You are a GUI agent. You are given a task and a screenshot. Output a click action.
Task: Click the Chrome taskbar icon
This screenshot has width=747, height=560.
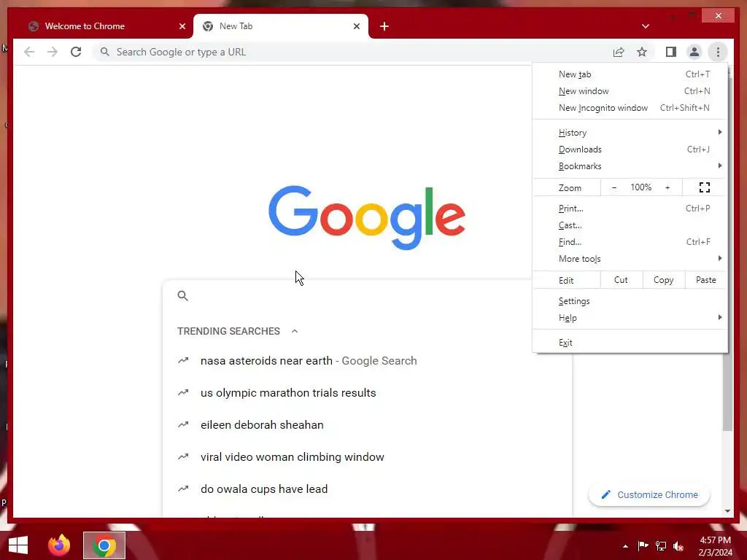104,545
